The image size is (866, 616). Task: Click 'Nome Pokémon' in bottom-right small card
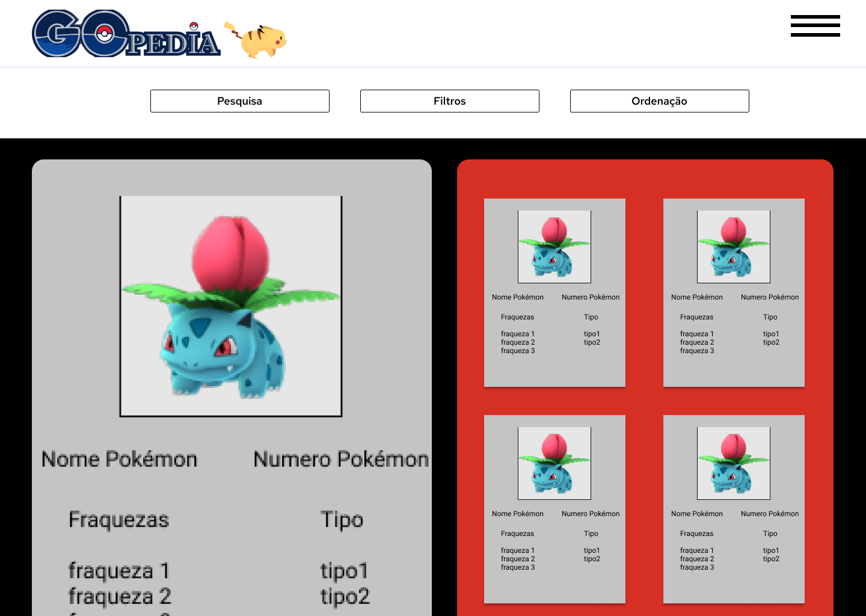tap(697, 514)
